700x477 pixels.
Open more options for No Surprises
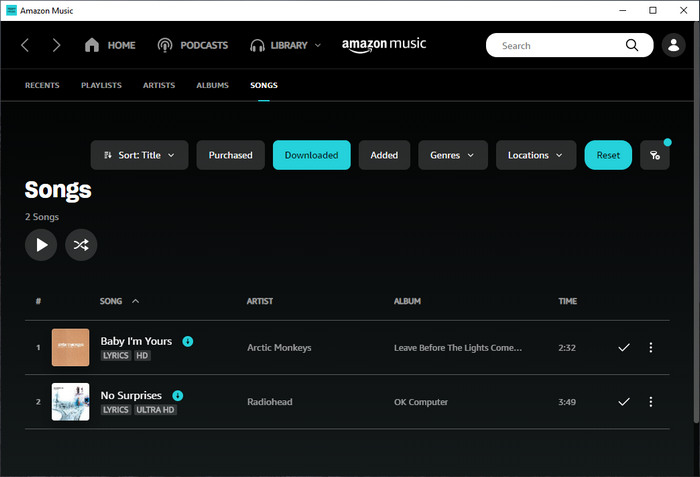650,402
